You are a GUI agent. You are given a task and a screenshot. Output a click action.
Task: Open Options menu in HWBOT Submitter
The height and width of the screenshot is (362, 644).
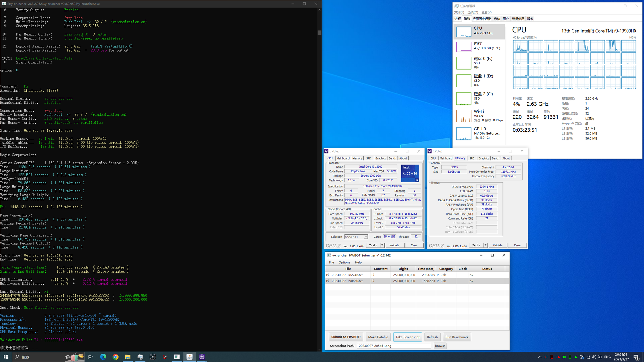pyautogui.click(x=344, y=263)
